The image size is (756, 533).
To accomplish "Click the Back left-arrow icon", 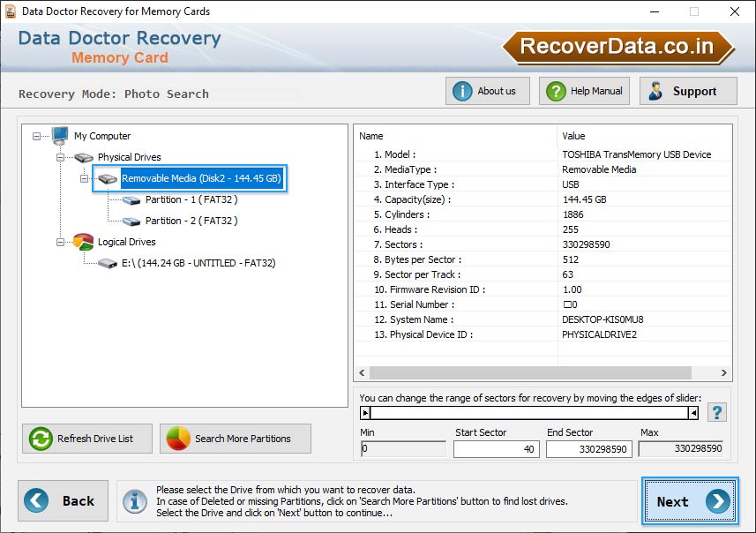I will pos(37,500).
